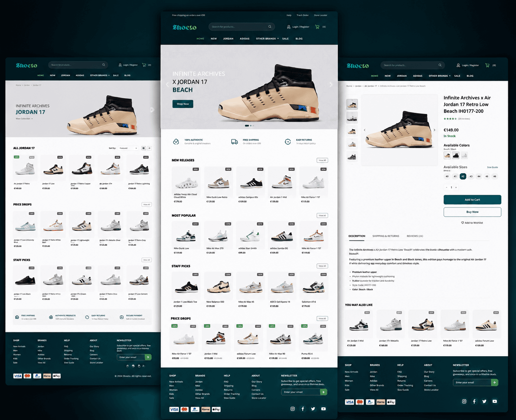
Task: Select size 45 on product page
Action: pos(487,177)
